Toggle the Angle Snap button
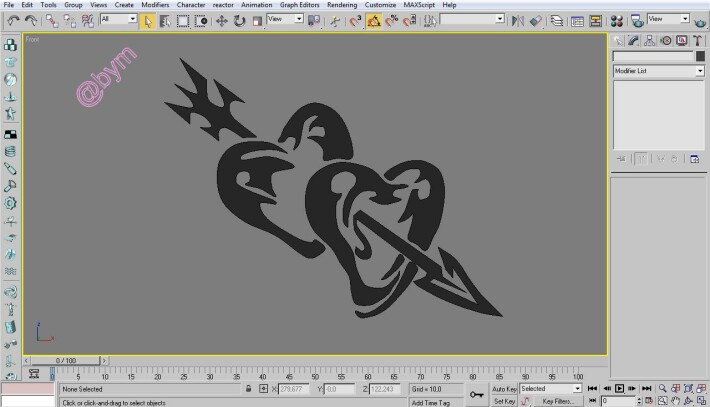This screenshot has height=407, width=710. (x=374, y=21)
